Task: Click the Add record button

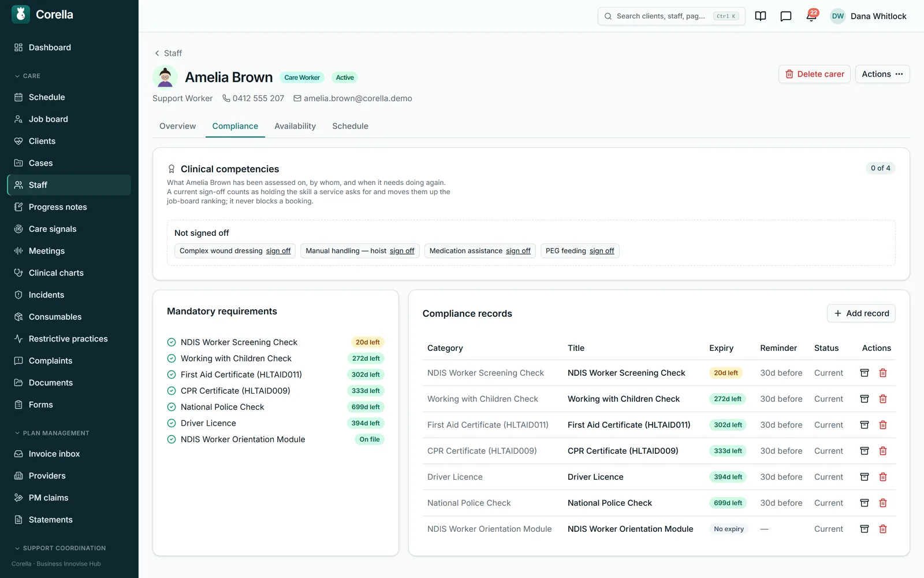Action: (861, 313)
